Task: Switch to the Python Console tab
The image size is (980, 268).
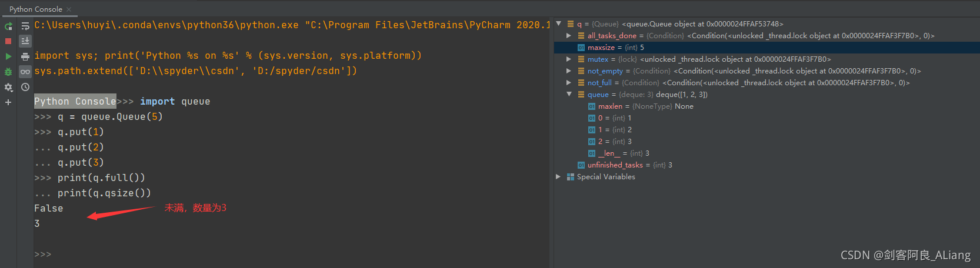Action: [x=35, y=9]
